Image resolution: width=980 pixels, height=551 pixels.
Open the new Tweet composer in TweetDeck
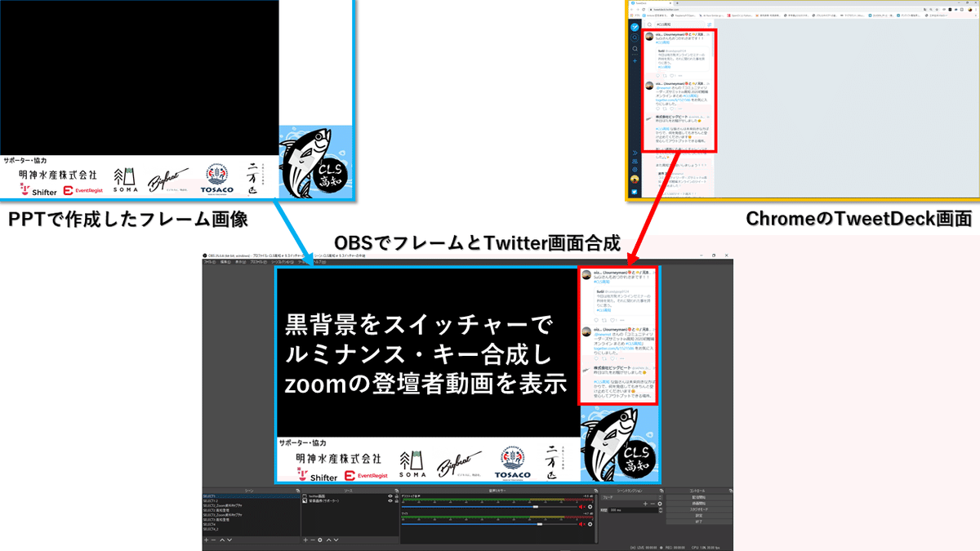coord(635,27)
